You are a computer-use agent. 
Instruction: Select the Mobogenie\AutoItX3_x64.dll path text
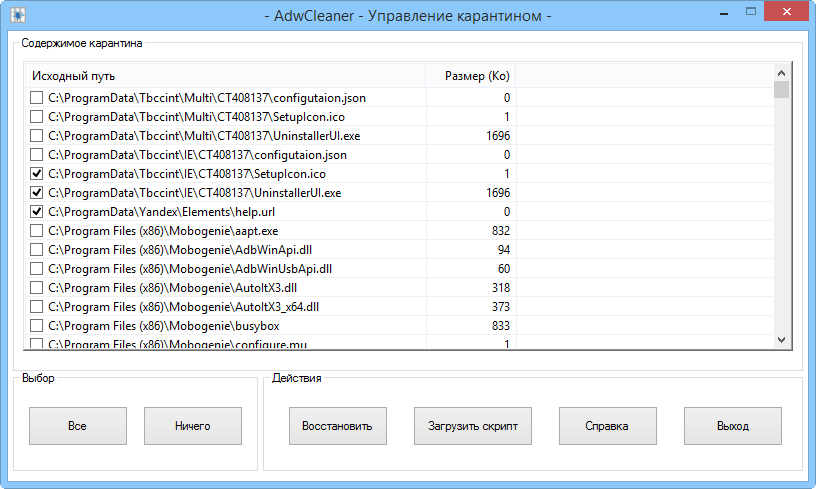pyautogui.click(x=183, y=306)
